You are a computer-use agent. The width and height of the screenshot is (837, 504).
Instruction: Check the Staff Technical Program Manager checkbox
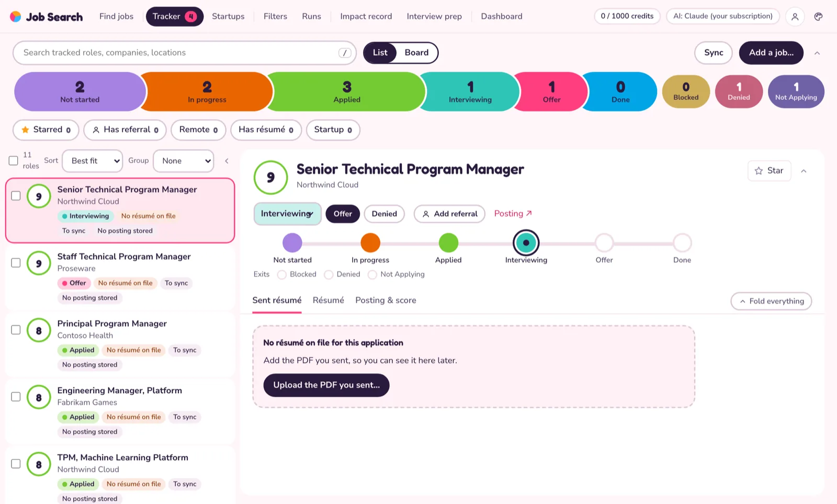16,262
